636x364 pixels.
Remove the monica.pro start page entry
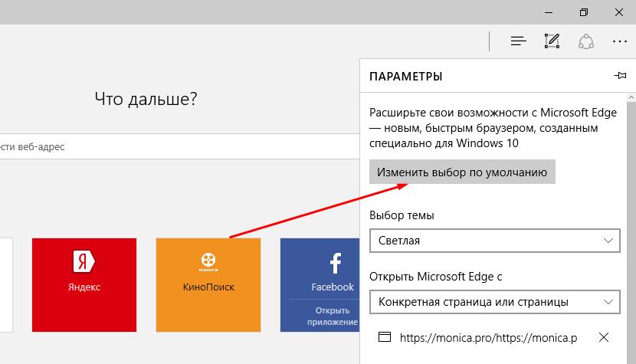pos(604,337)
